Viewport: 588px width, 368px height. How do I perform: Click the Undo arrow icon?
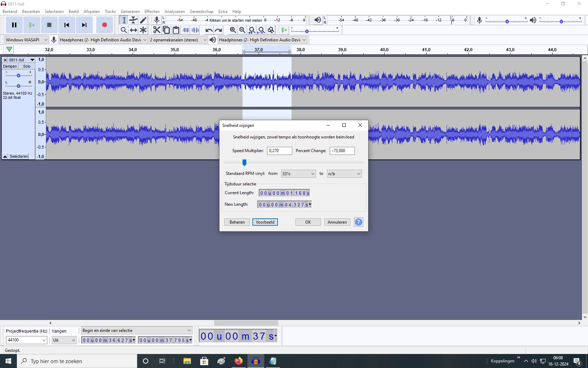(209, 30)
